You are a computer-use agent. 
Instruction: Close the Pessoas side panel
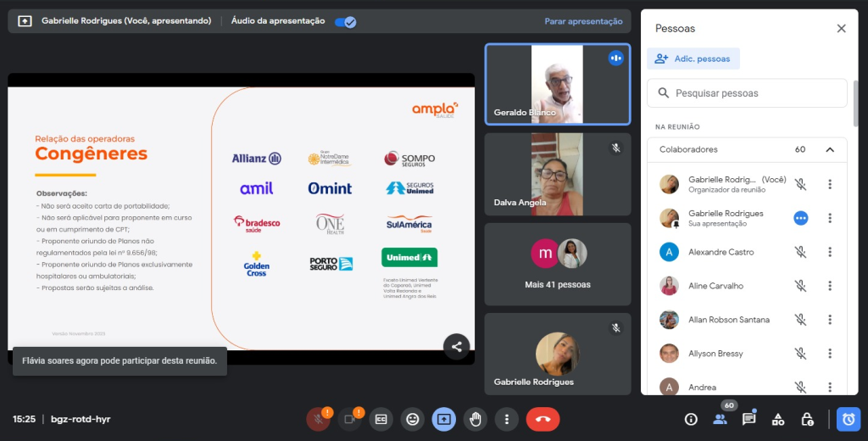[x=841, y=29]
